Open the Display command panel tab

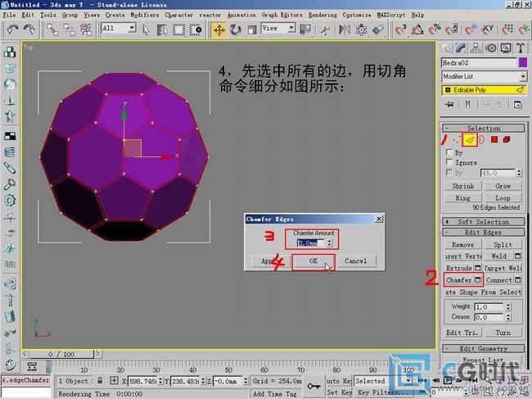(x=506, y=48)
